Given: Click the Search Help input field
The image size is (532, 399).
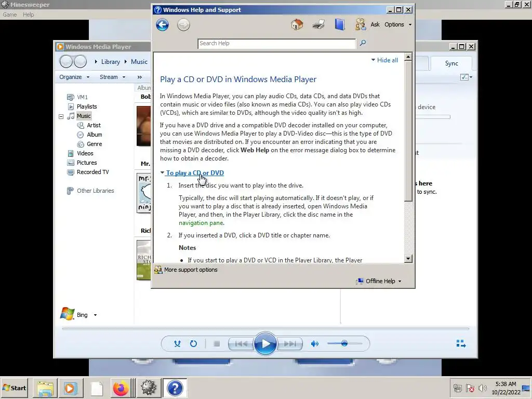Looking at the screenshot, I should [276, 44].
